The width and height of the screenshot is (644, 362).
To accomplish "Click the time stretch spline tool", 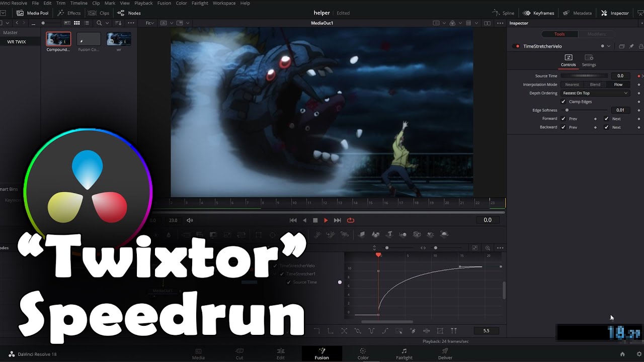I will [426, 331].
